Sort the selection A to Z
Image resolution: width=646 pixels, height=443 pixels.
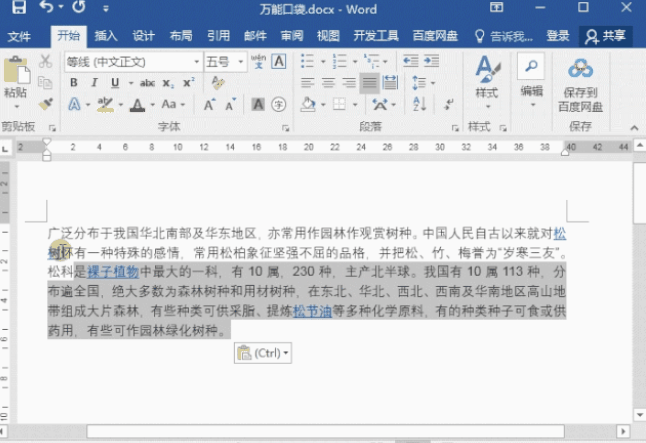click(x=419, y=104)
